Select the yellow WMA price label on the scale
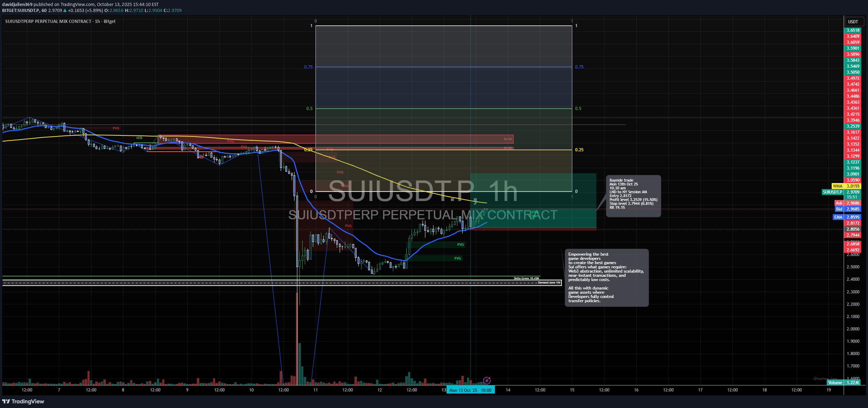868x408 pixels. [x=847, y=186]
